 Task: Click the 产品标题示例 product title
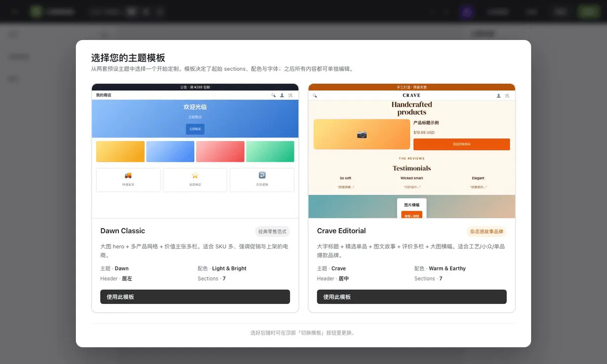point(426,123)
